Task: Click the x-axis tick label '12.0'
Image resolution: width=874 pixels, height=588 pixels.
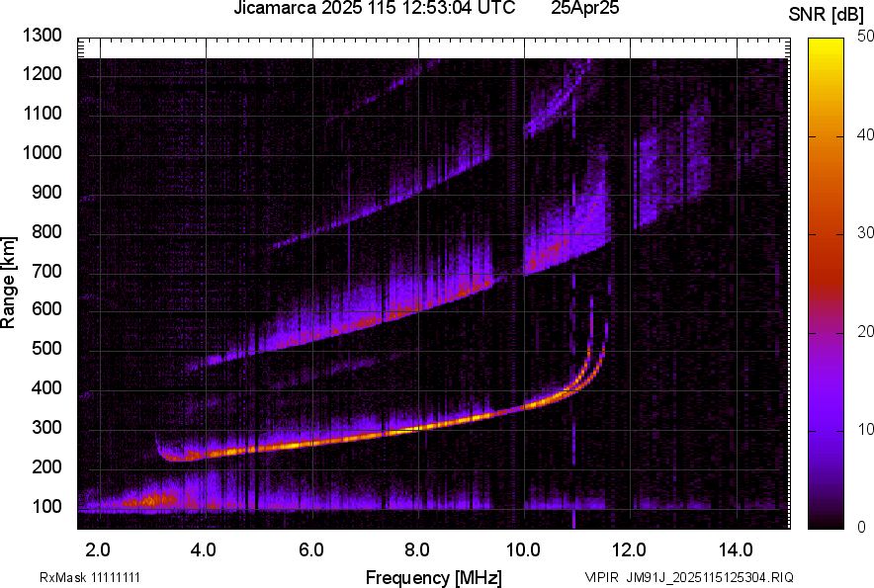Action: pyautogui.click(x=630, y=550)
